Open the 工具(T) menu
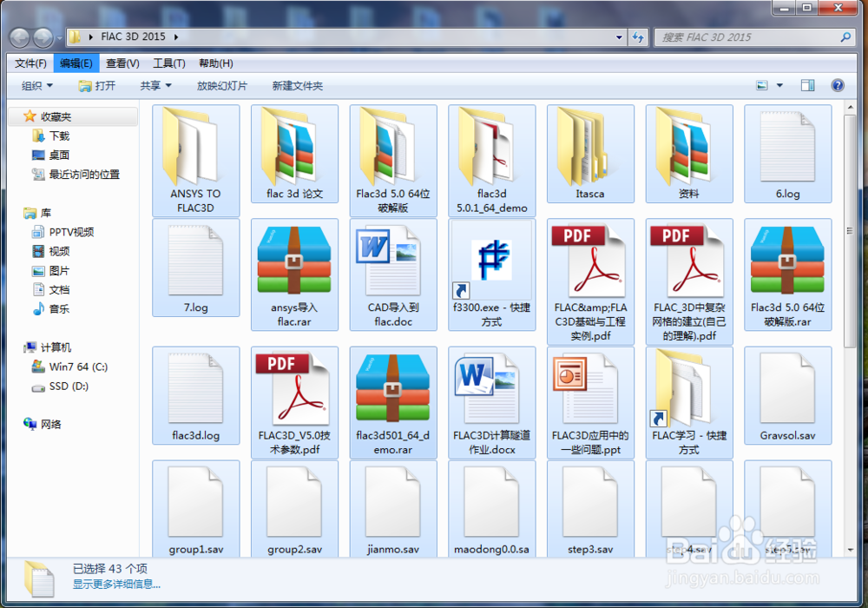 (169, 63)
